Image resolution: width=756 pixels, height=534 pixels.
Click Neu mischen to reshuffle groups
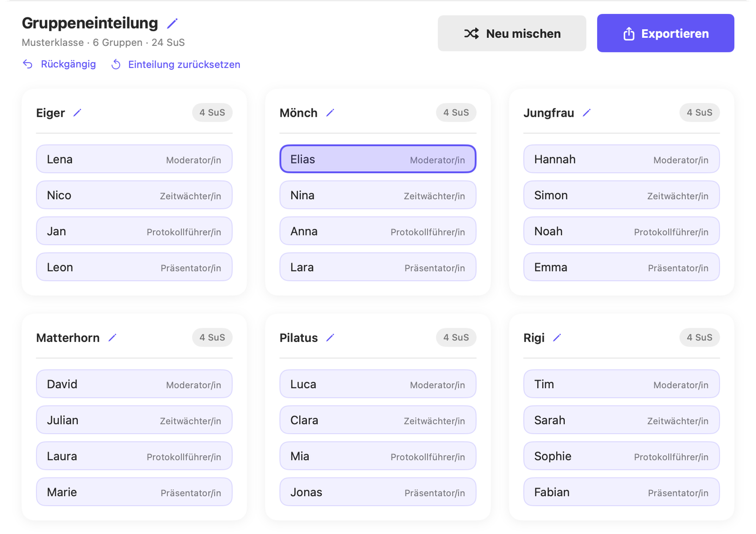coord(512,33)
